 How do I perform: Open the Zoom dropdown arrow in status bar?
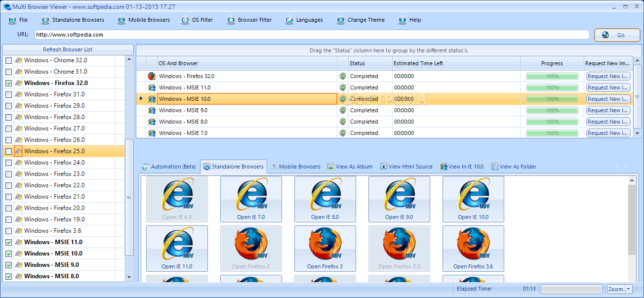(x=629, y=289)
